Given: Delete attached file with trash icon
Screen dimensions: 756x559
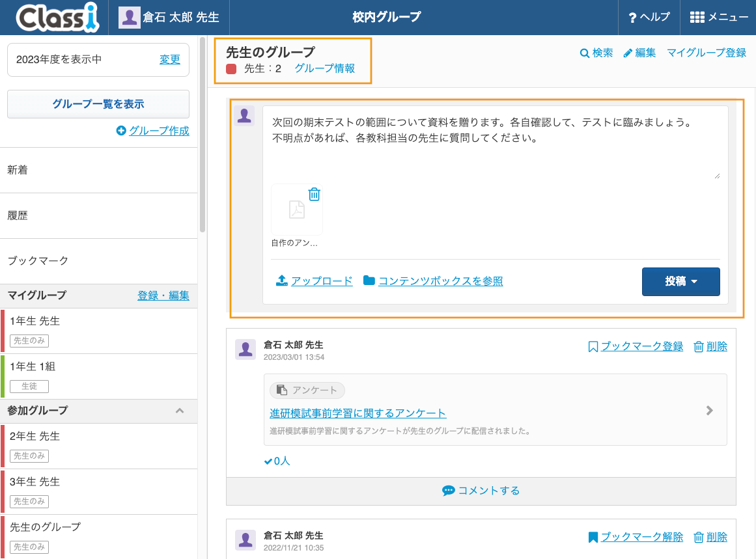Looking at the screenshot, I should tap(315, 194).
